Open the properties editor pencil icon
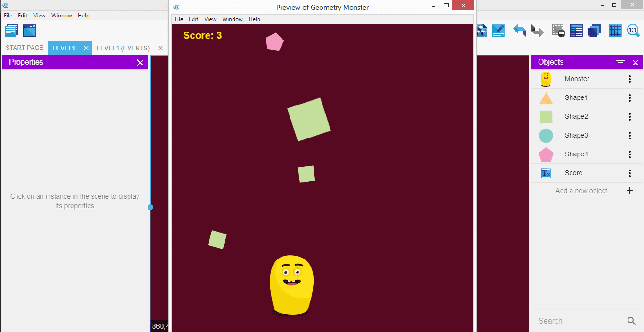Image resolution: width=644 pixels, height=332 pixels. [498, 31]
